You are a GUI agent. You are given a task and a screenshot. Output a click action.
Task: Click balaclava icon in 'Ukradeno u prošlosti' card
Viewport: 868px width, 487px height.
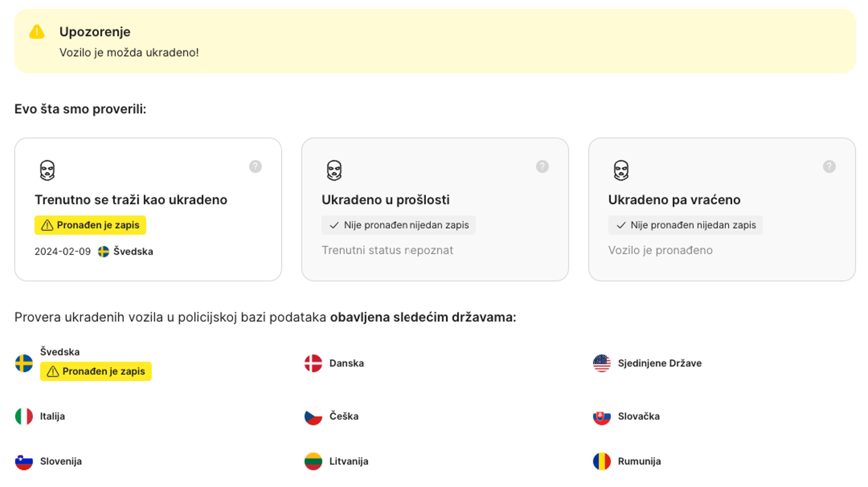[x=334, y=170]
